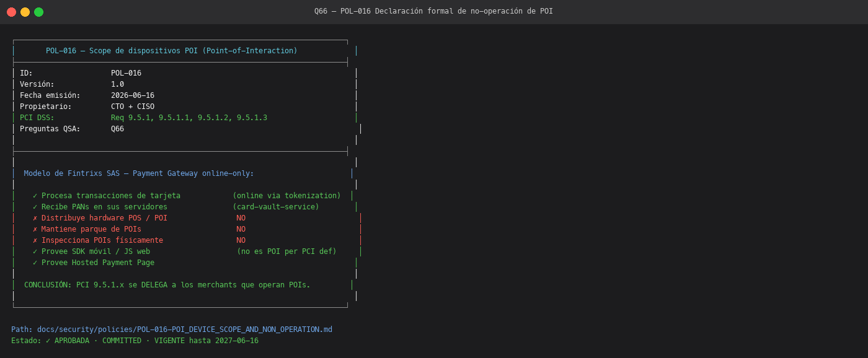The width and height of the screenshot is (868, 358).
Task: Click the 'Versión:' label
Action: pos(37,84)
